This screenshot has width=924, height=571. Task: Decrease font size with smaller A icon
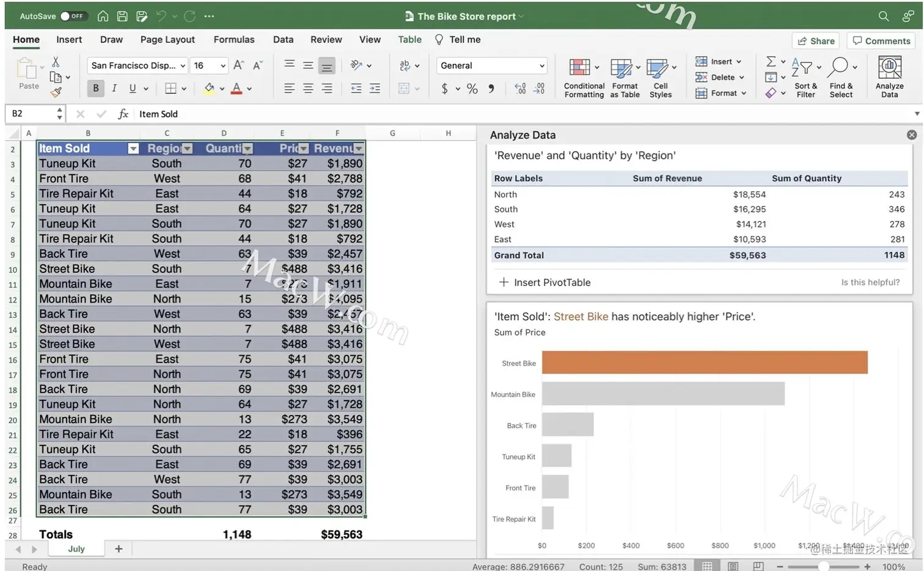(x=258, y=65)
